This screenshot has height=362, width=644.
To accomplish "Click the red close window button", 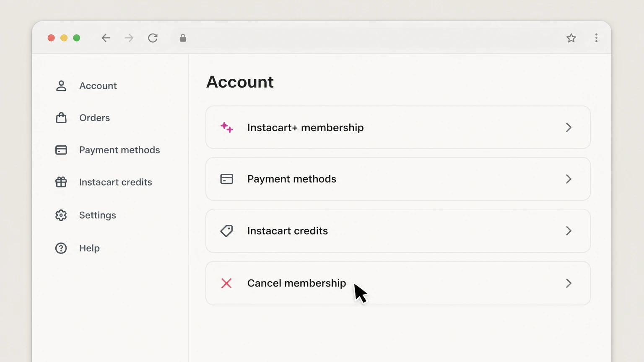I will [51, 38].
